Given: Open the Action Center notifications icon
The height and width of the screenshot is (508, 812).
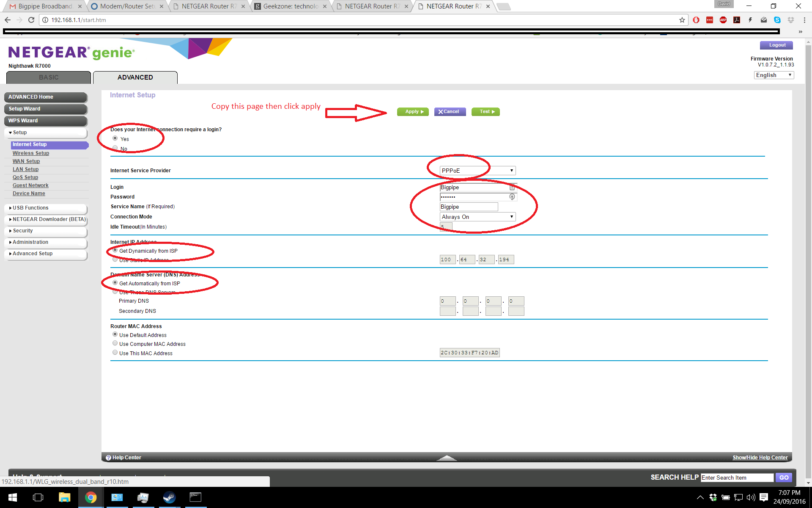Looking at the screenshot, I should click(x=764, y=497).
